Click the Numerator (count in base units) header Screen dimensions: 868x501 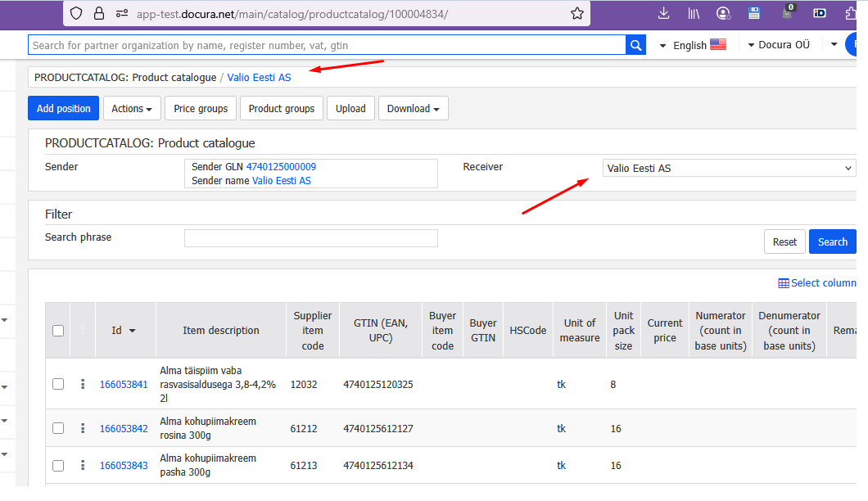click(x=721, y=331)
